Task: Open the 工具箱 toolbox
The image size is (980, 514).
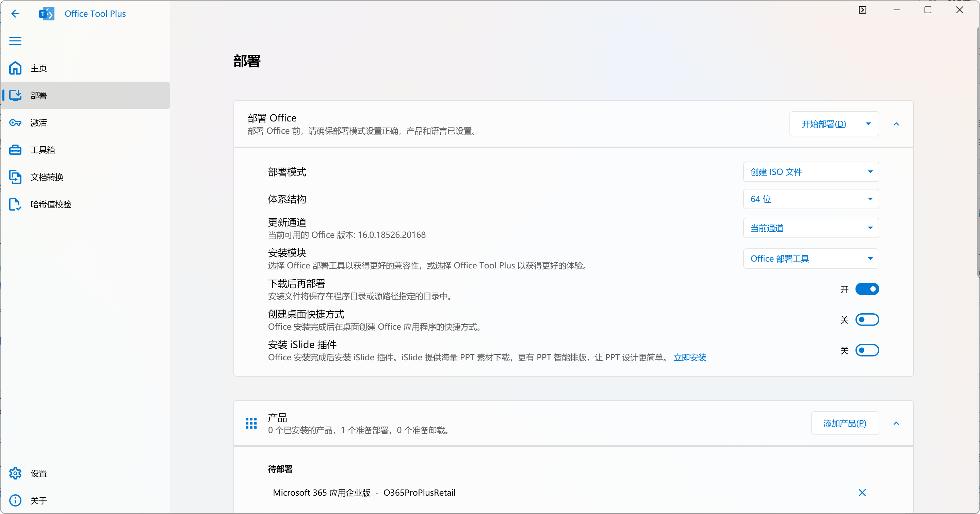Action: click(x=43, y=149)
